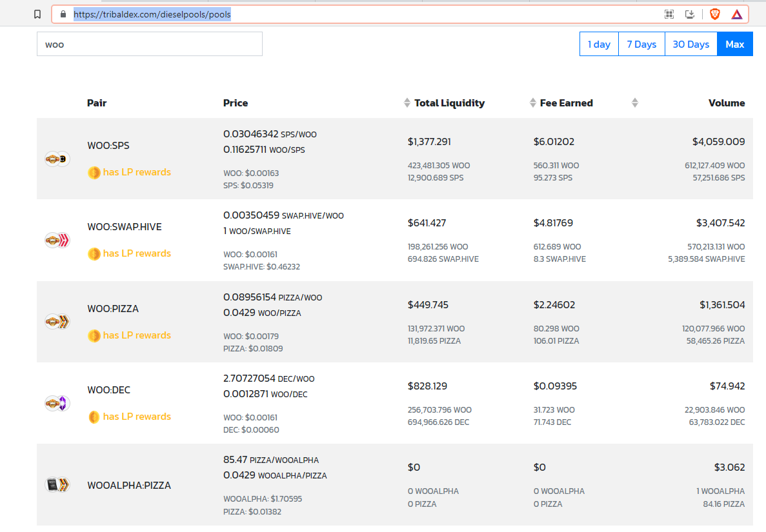Click the WOOALPHA:PIZZA pair token icon
Viewport: 766px width, 532px height.
tap(57, 485)
